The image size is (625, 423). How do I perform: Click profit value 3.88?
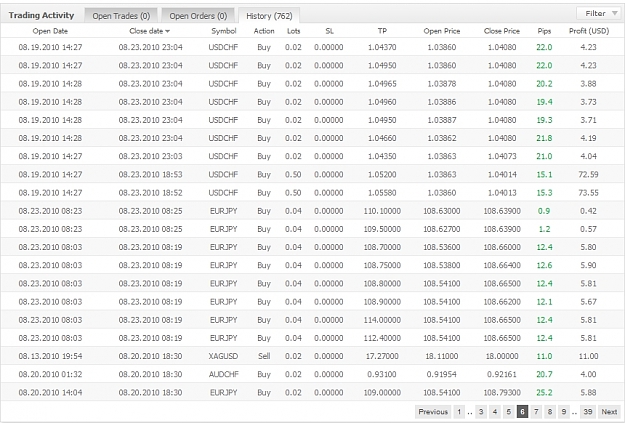(588, 84)
